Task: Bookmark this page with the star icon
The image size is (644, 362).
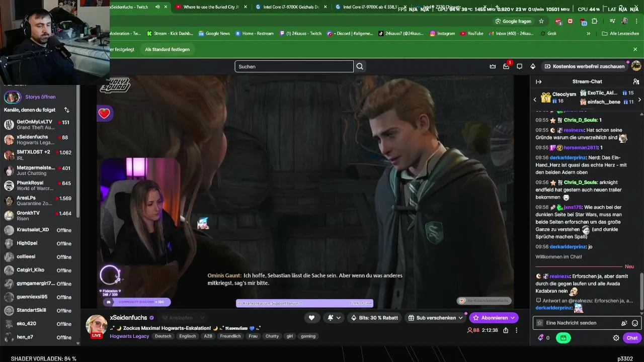Action: point(541,21)
